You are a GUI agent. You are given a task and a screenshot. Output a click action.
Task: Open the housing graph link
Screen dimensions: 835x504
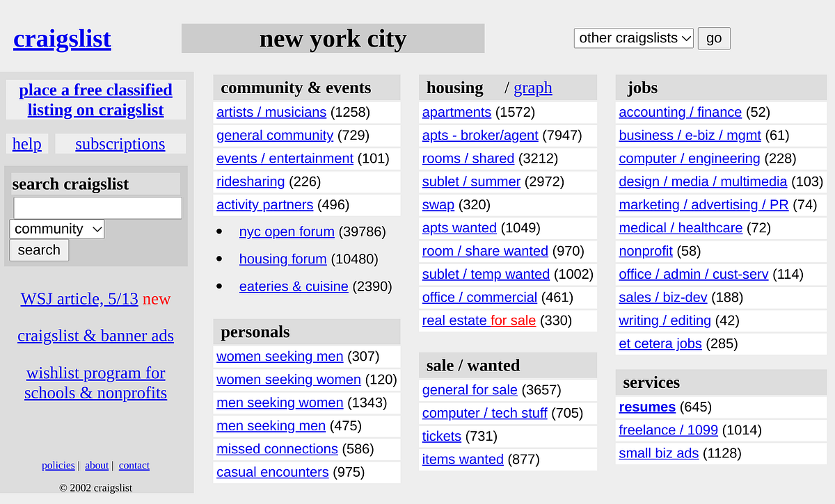(533, 88)
